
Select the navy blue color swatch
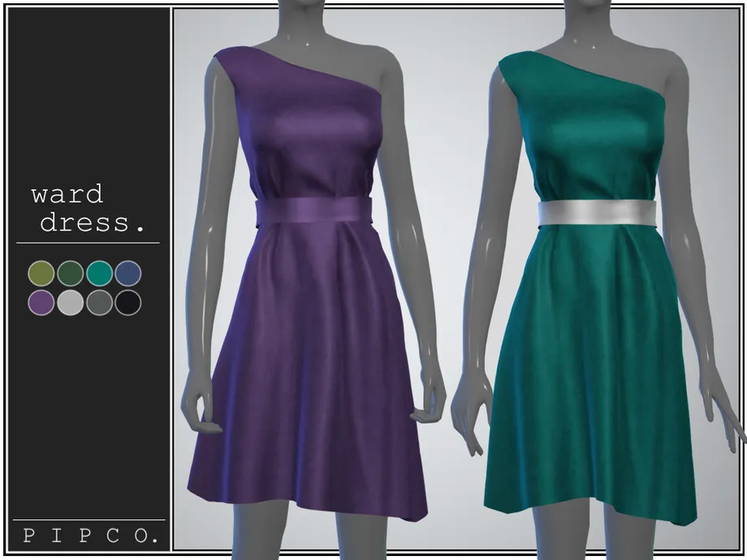[127, 274]
